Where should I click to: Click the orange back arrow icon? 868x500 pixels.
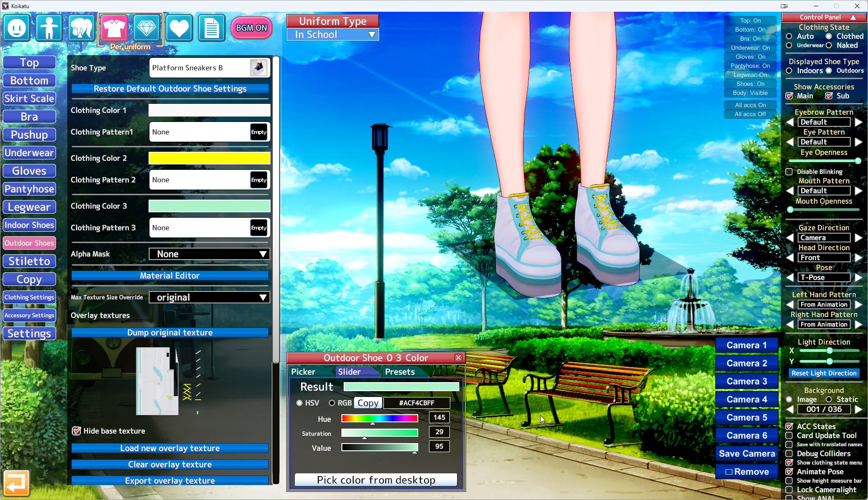pos(17,483)
